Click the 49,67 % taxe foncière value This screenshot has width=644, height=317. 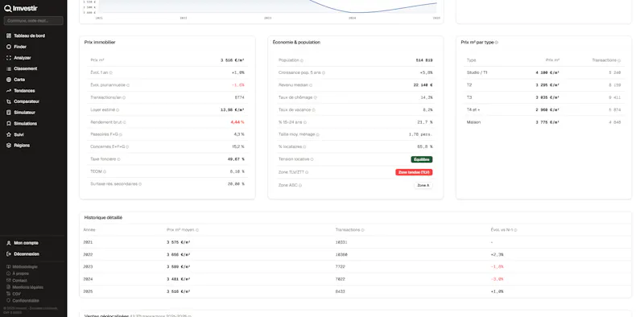pyautogui.click(x=236, y=159)
